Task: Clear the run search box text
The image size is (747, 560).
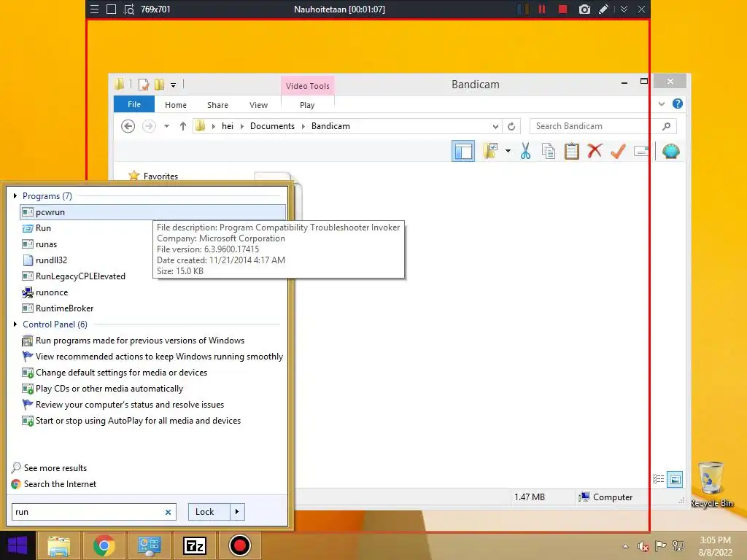Action: point(168,513)
